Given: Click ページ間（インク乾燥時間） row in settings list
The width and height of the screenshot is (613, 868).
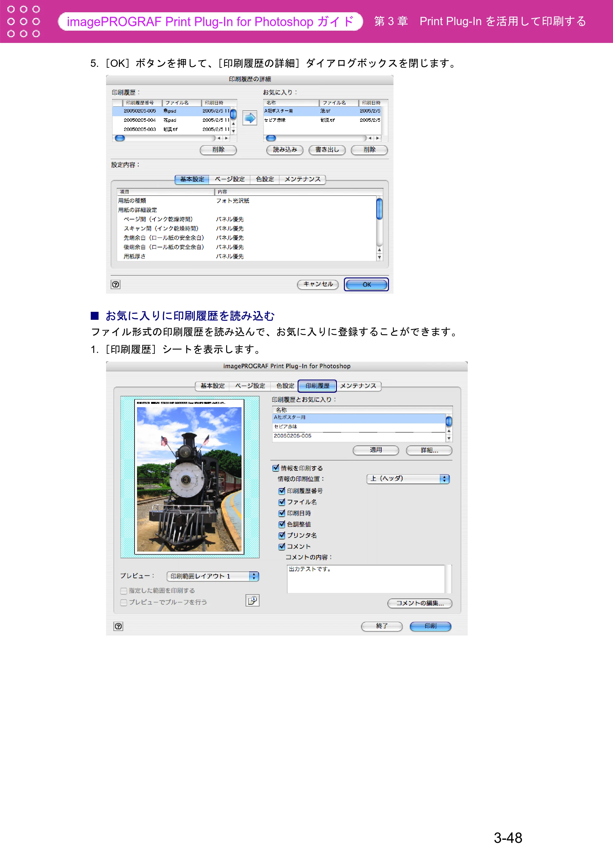Looking at the screenshot, I should click(x=246, y=219).
